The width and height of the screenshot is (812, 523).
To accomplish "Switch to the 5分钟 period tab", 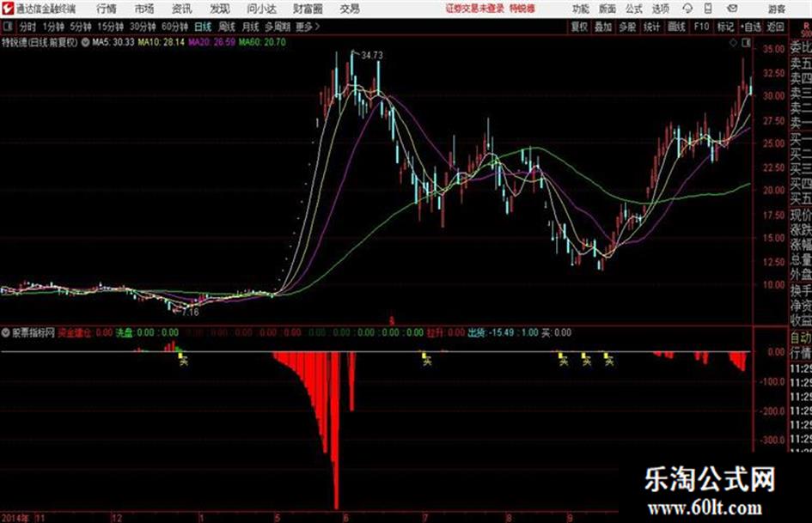I will point(80,27).
